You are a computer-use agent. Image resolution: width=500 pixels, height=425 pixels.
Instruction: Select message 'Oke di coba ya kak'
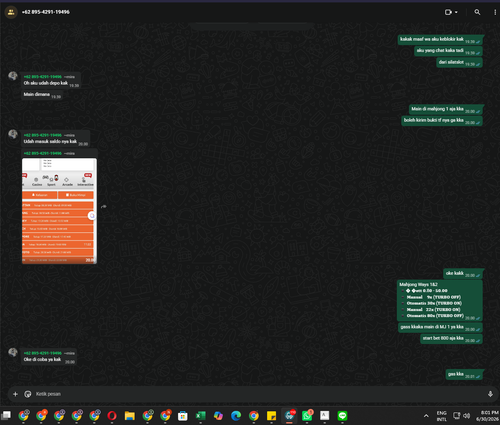pos(49,357)
